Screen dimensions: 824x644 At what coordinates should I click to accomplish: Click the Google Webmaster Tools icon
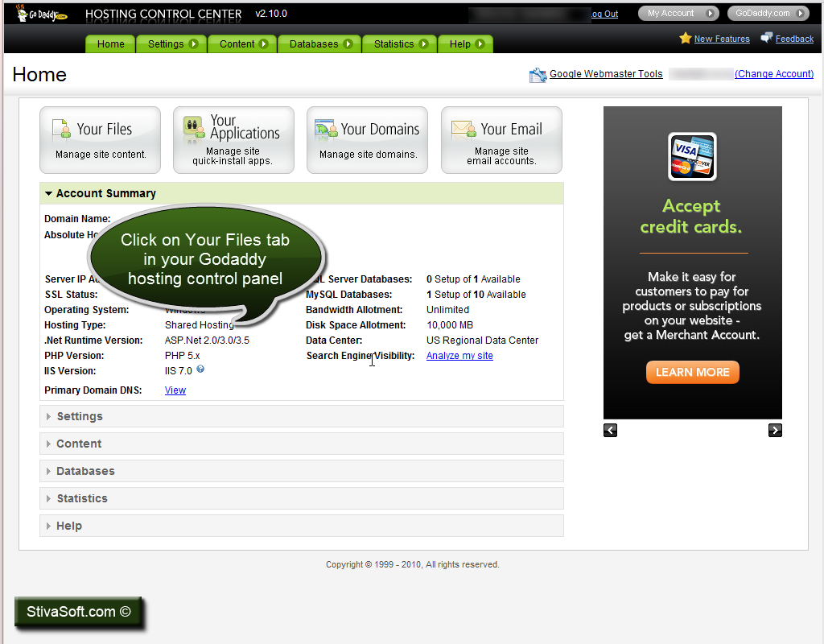pyautogui.click(x=538, y=75)
